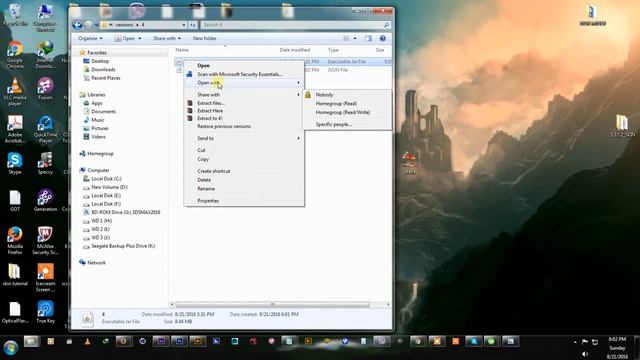Choose Delete from context menu
The width and height of the screenshot is (640, 360).
coord(204,180)
